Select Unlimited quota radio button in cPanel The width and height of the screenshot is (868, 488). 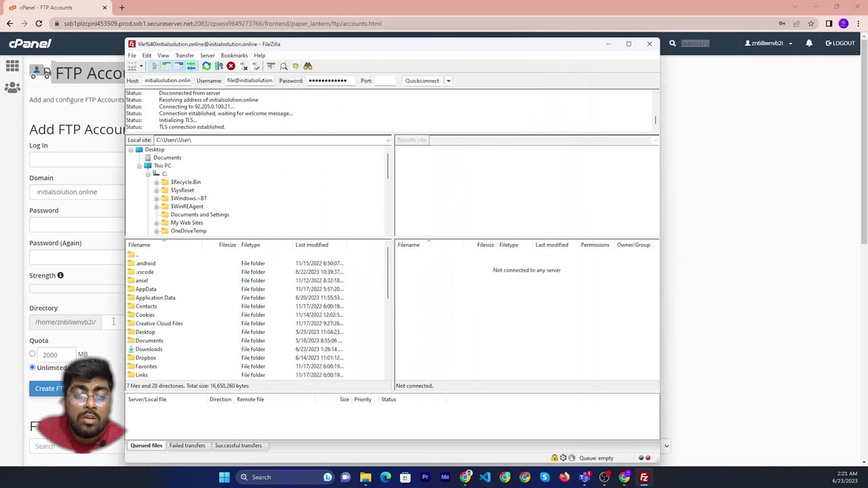[x=32, y=367]
